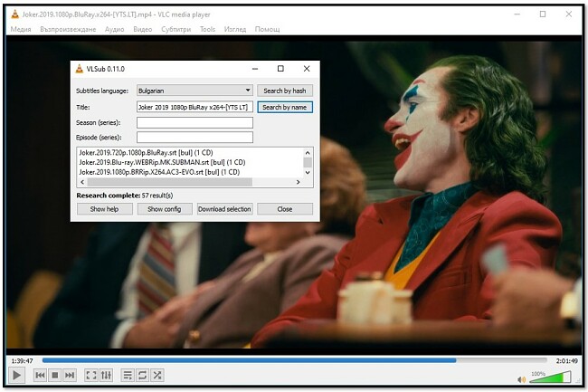Click Search by hash button
Screen dimensions: 588x392
285,91
